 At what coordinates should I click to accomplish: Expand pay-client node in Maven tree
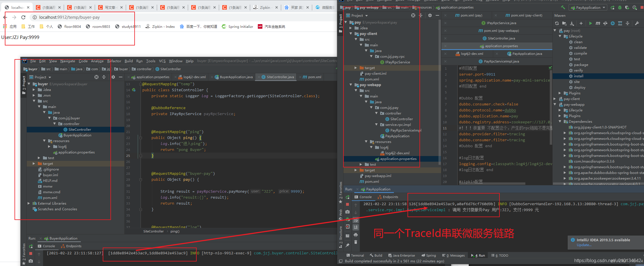coord(555,99)
